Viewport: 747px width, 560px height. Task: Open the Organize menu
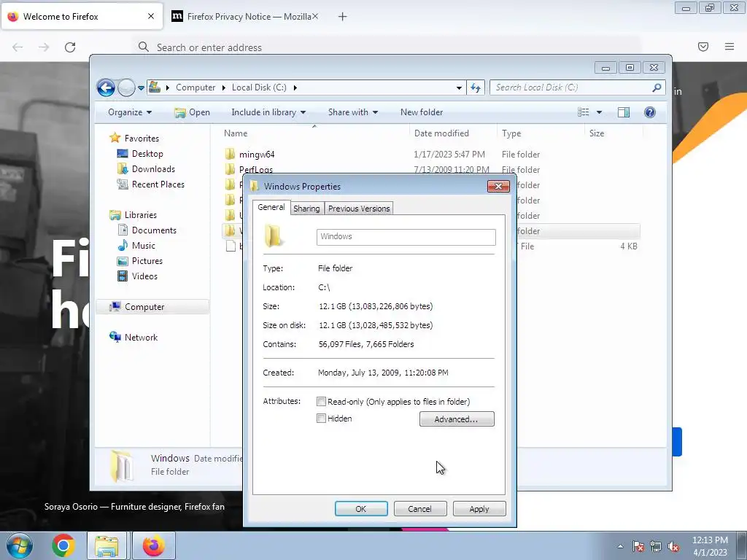pyautogui.click(x=130, y=112)
